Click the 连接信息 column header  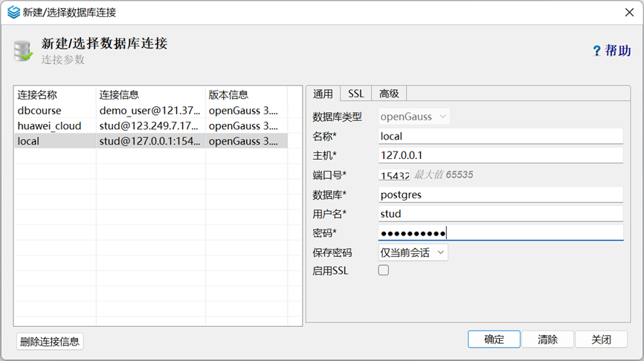point(151,95)
